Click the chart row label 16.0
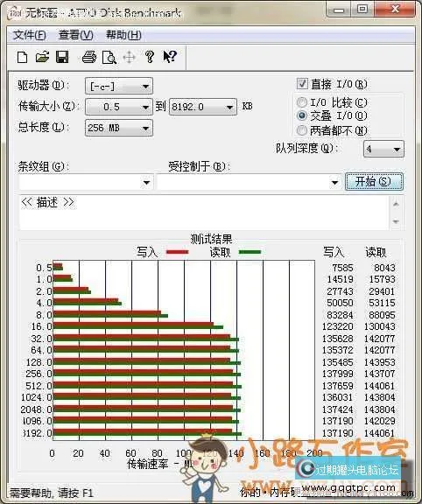The height and width of the screenshot is (504, 422). click(x=41, y=326)
